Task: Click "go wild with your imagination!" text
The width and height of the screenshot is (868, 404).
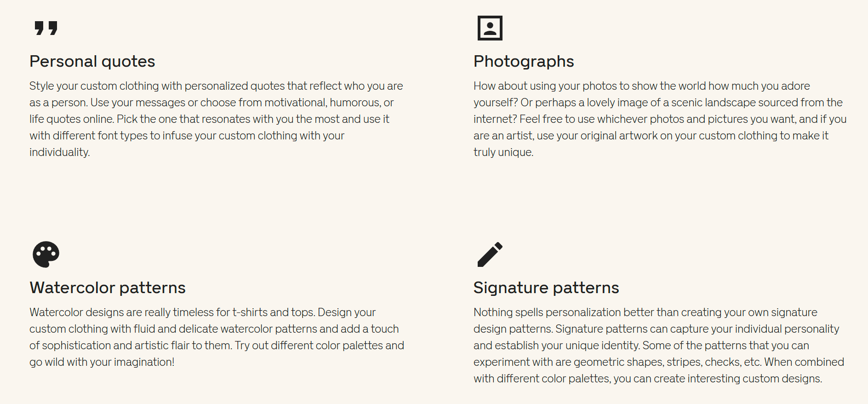Action: (x=102, y=362)
